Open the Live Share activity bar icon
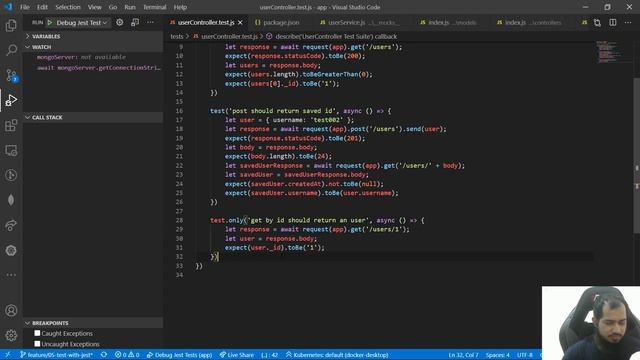This screenshot has height=360, width=640. 11,225
